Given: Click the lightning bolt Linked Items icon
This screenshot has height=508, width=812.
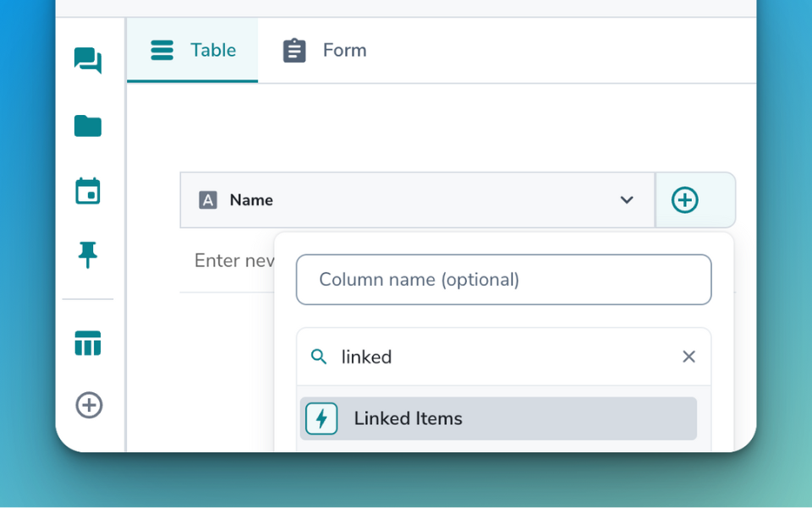Looking at the screenshot, I should click(x=321, y=418).
